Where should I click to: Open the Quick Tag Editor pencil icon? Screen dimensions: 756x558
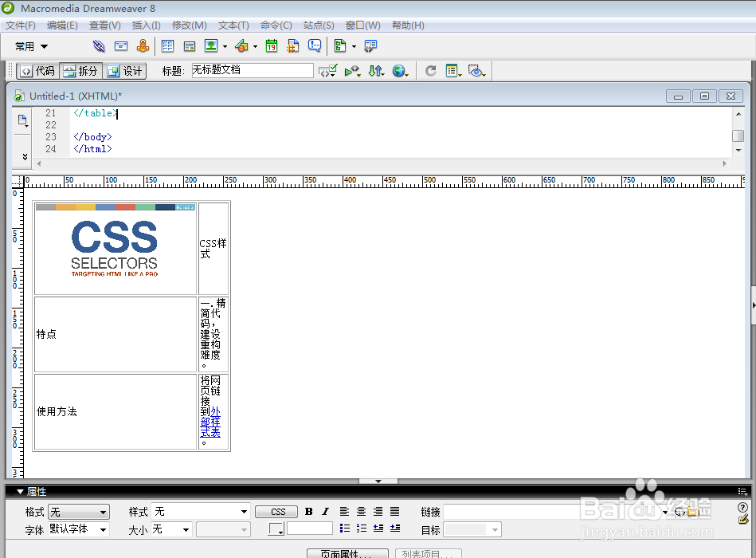pos(743,520)
